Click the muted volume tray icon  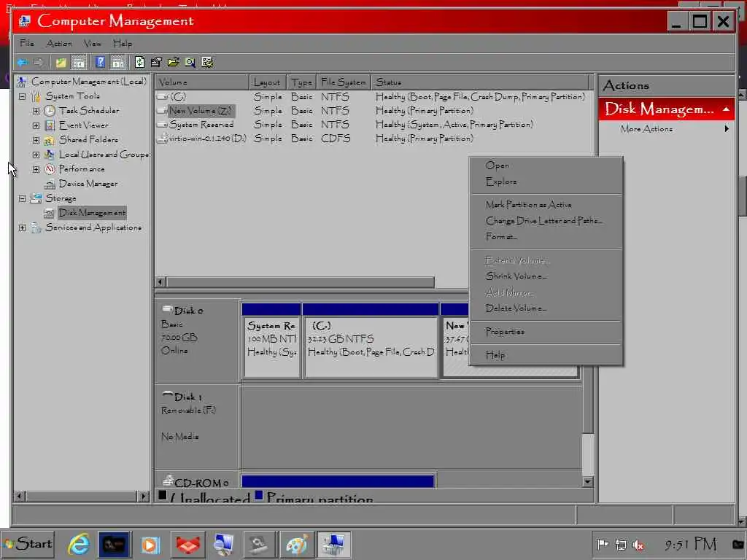638,544
